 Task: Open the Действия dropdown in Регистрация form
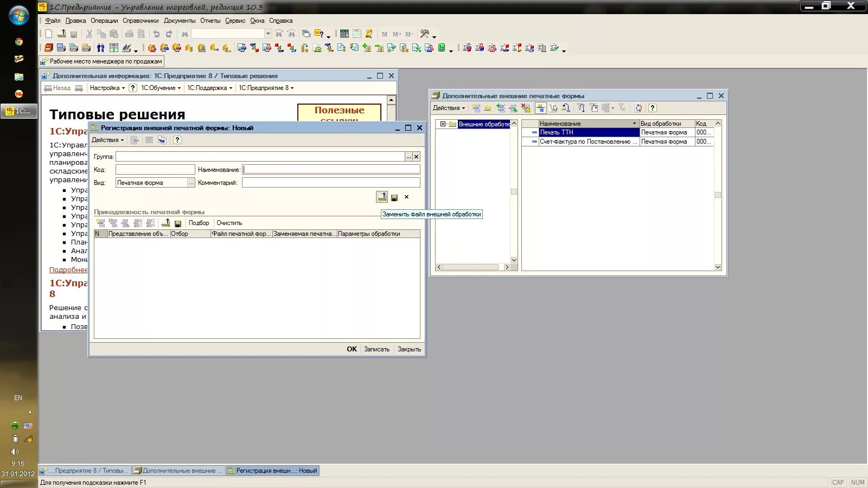point(107,140)
